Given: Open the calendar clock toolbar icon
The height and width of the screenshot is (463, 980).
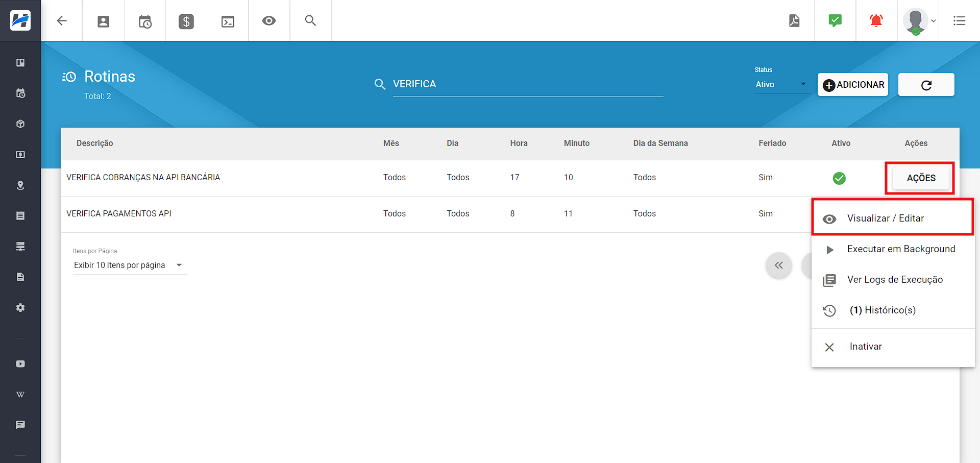Looking at the screenshot, I should (145, 21).
